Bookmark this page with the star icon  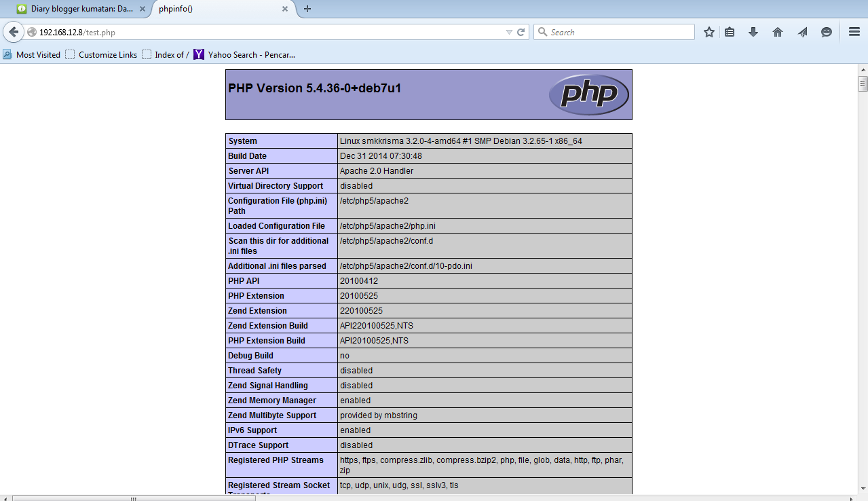coord(708,31)
